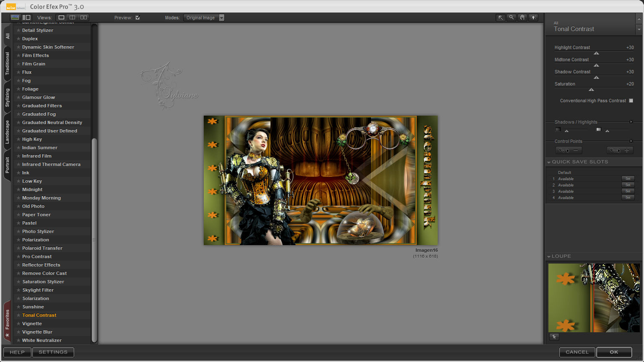The image size is (644, 362).
Task: Click the main preview image
Action: [321, 180]
